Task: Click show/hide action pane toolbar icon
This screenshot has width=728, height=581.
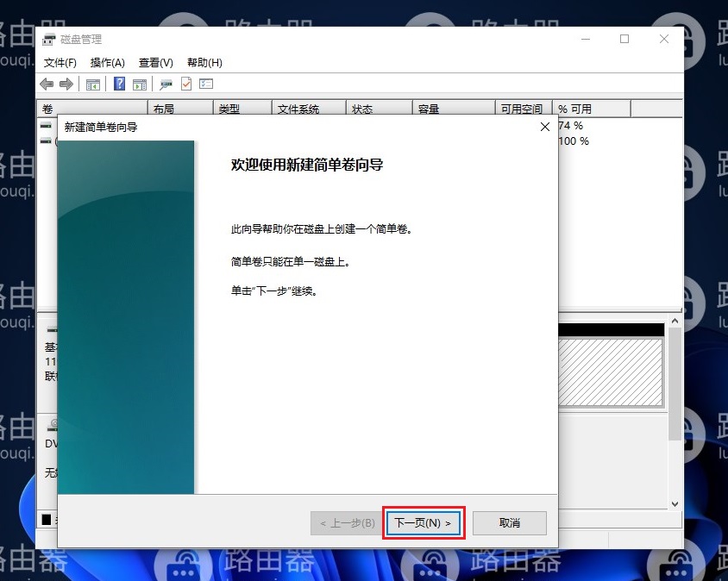Action: tap(139, 84)
